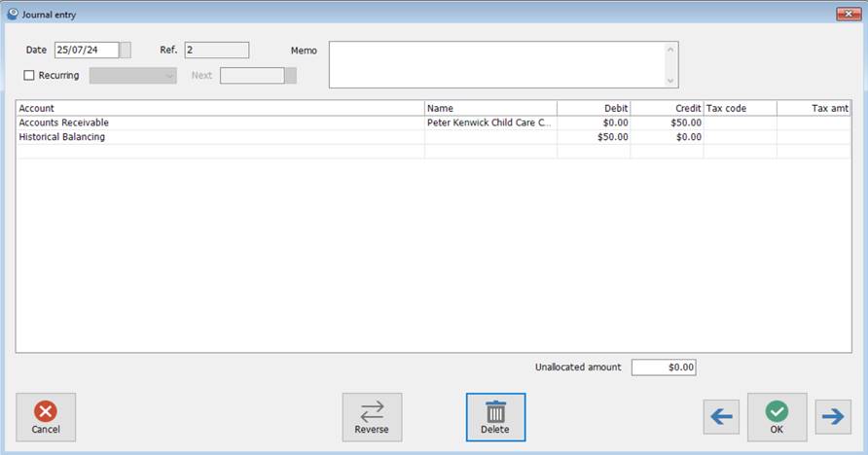Go to next entry with right arrow
This screenshot has height=455, width=868.
[833, 417]
